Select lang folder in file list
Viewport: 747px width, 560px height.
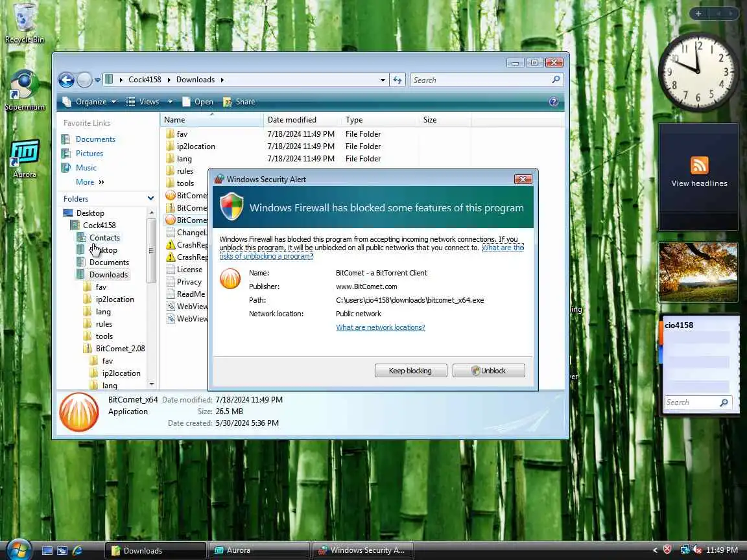184,159
